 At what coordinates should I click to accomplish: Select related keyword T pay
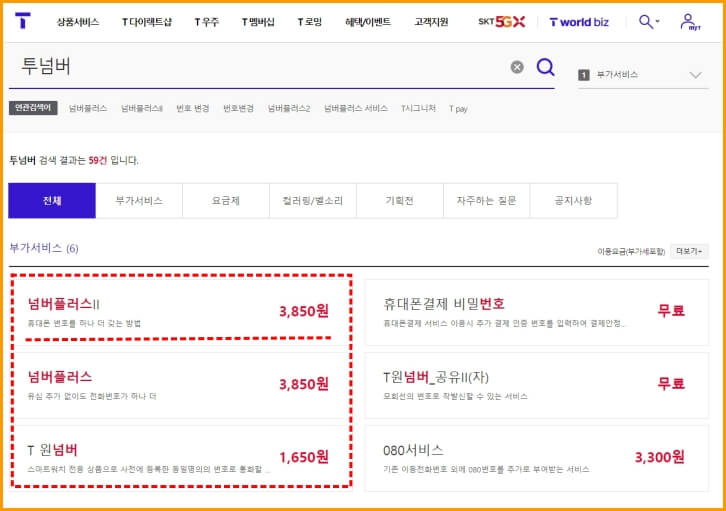coord(458,109)
